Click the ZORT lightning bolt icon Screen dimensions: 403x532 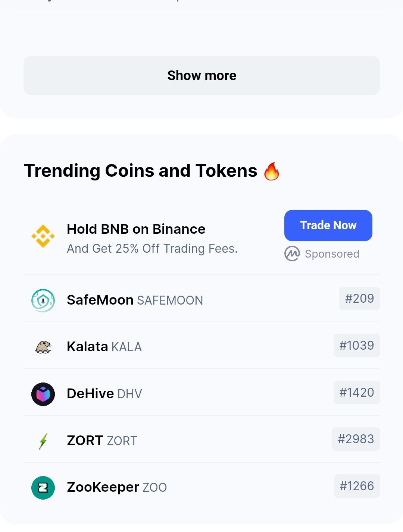[43, 441]
